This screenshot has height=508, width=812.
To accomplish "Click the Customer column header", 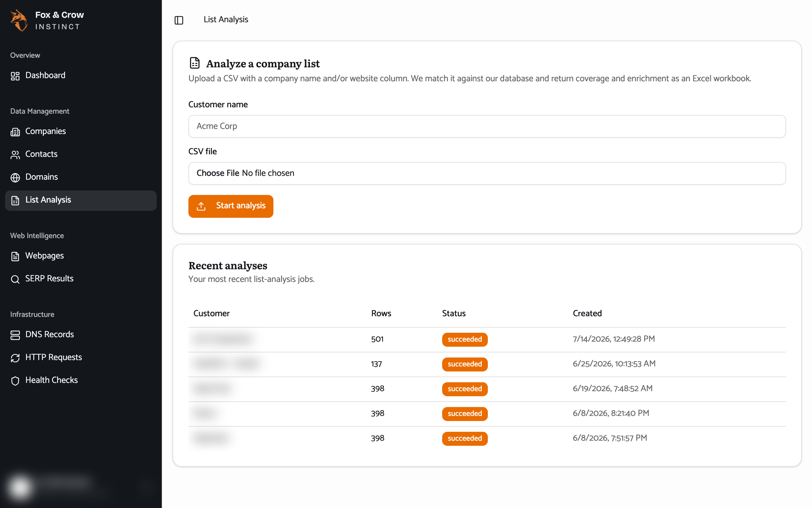I will 211,313.
